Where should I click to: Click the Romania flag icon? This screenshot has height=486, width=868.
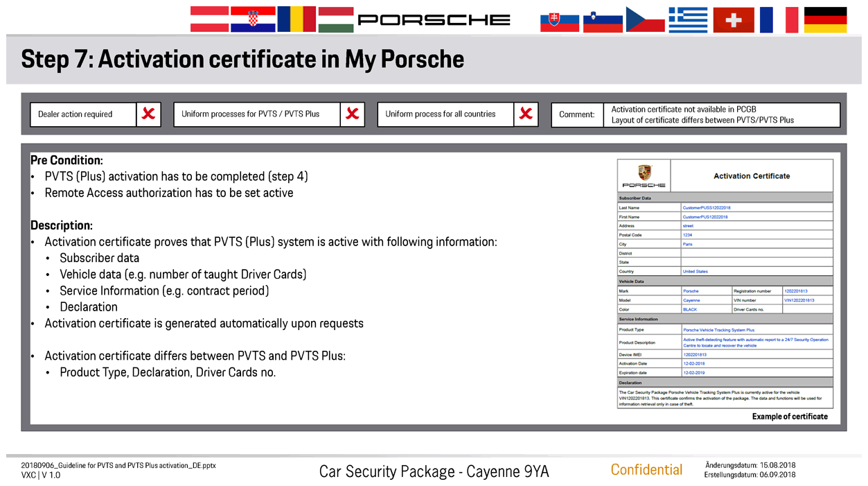(296, 19)
